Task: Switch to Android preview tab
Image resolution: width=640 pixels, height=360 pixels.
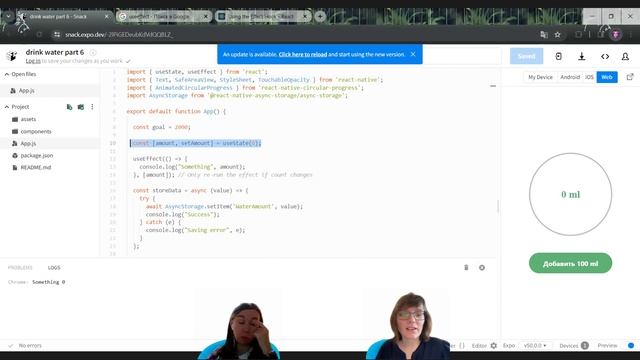Action: (x=570, y=77)
